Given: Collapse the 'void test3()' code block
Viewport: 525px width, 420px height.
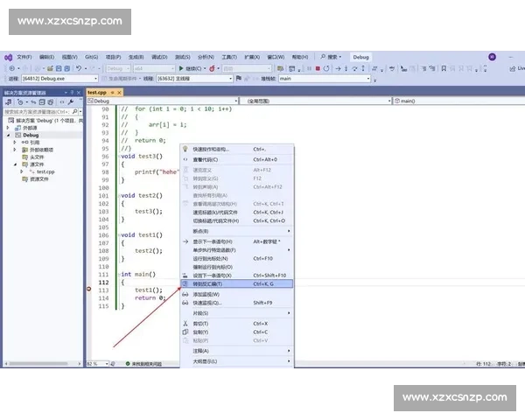Looking at the screenshot, I should click(x=117, y=156).
